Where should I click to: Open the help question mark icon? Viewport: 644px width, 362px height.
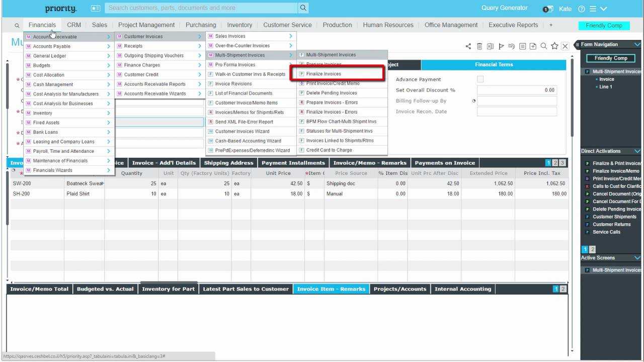[581, 9]
